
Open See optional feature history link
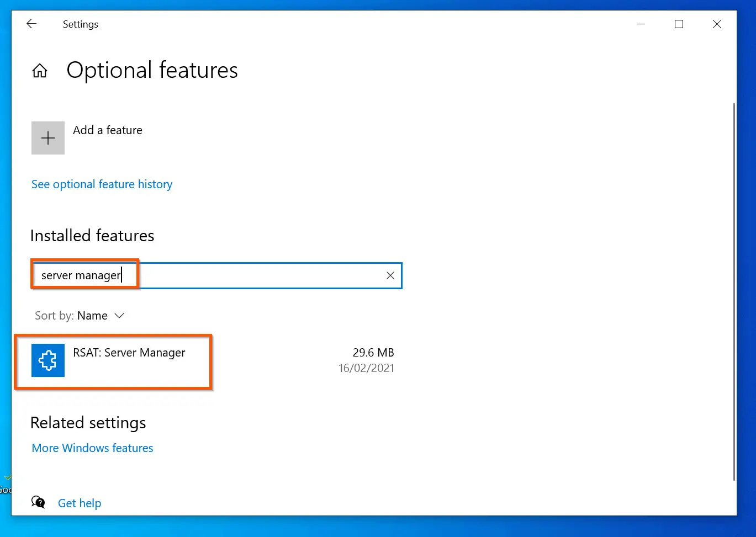[102, 184]
